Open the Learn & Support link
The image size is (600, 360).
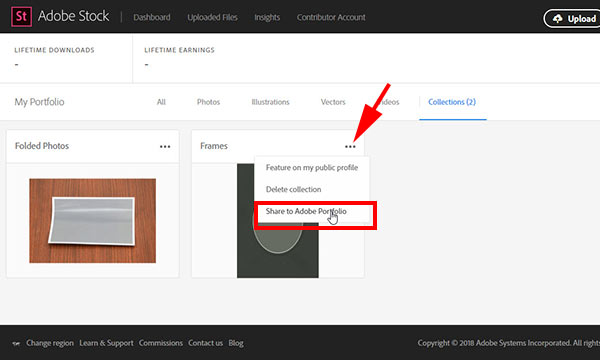(106, 343)
